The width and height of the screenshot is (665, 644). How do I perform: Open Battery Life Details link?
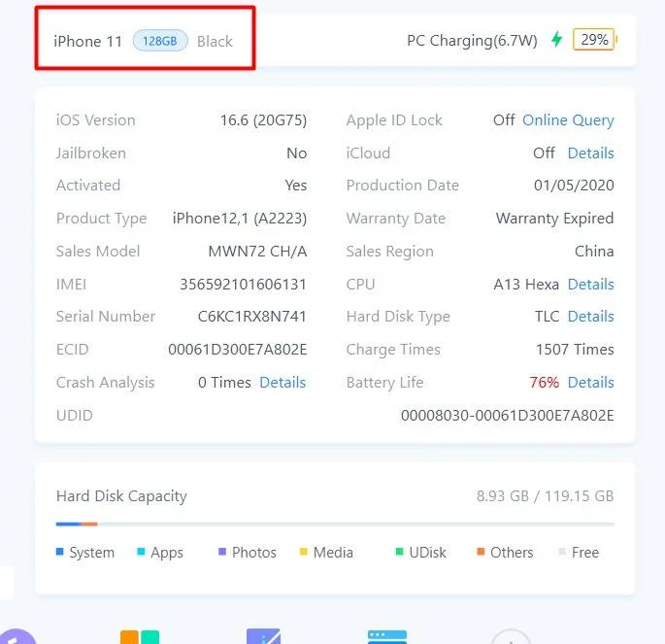[x=590, y=383]
